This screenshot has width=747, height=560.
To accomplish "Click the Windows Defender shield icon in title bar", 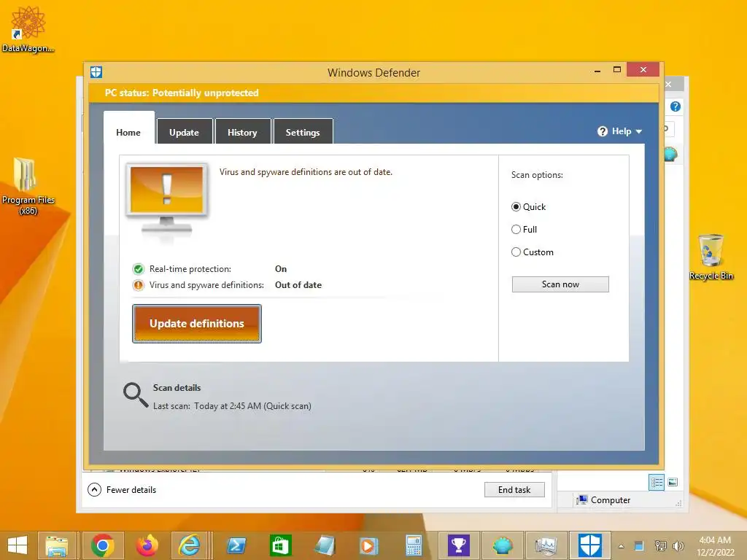I will [96, 72].
